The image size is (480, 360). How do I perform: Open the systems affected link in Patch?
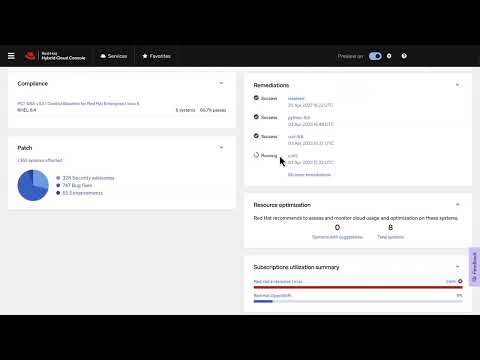(x=40, y=160)
